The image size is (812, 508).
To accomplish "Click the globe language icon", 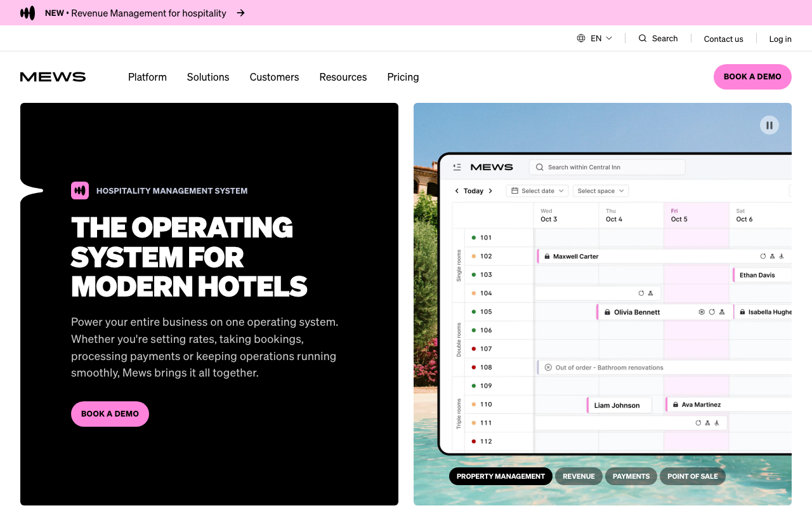I will click(x=581, y=38).
